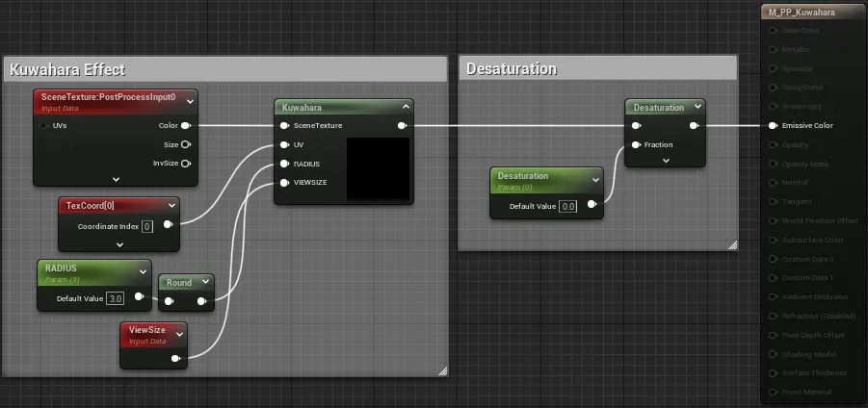The height and width of the screenshot is (408, 868).
Task: Click the Shading Model pin
Action: [x=773, y=354]
